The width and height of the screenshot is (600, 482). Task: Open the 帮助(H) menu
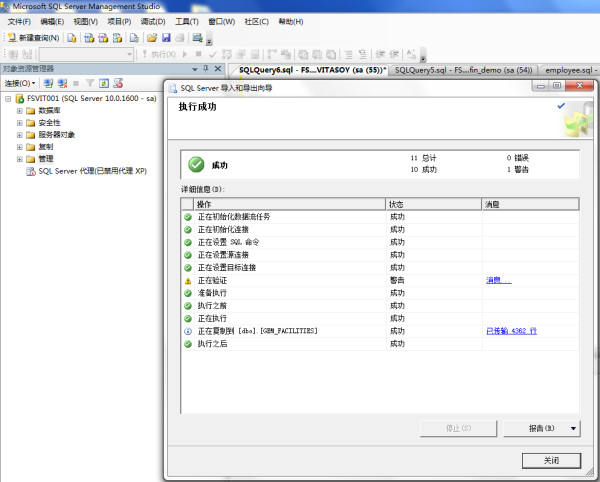(291, 22)
